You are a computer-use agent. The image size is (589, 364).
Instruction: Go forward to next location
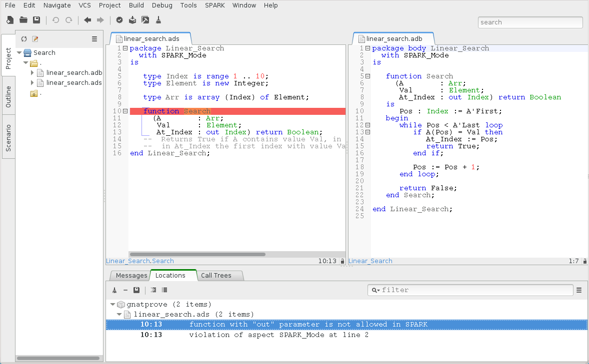[100, 20]
